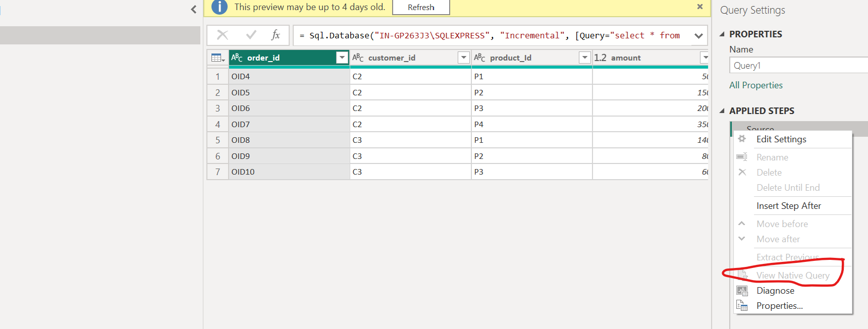
Task: Change customer_id column data type icon
Action: tap(358, 58)
